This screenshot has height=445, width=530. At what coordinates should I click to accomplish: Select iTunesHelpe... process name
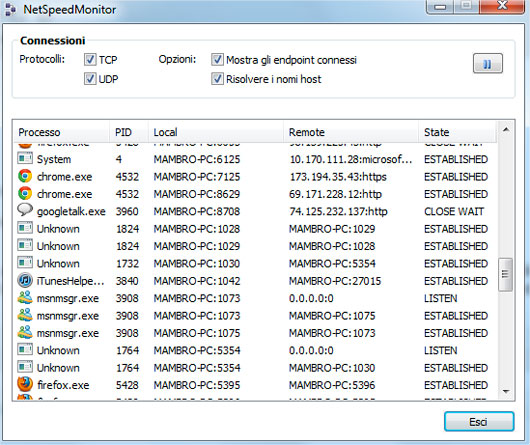(x=71, y=281)
